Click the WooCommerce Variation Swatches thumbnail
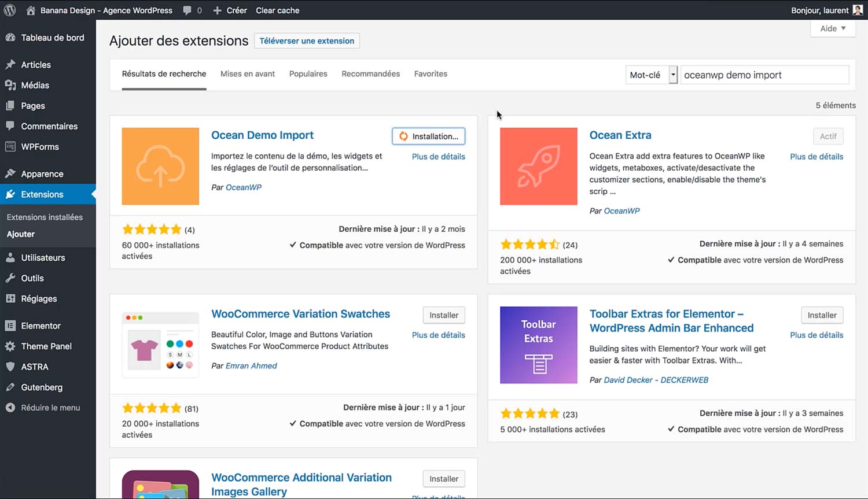This screenshot has height=499, width=868. coord(160,345)
